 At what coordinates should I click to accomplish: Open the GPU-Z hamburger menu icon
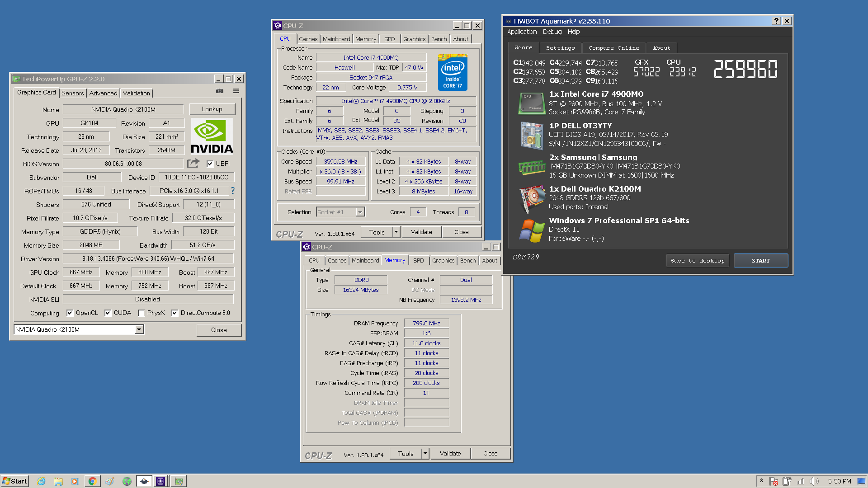click(x=236, y=91)
